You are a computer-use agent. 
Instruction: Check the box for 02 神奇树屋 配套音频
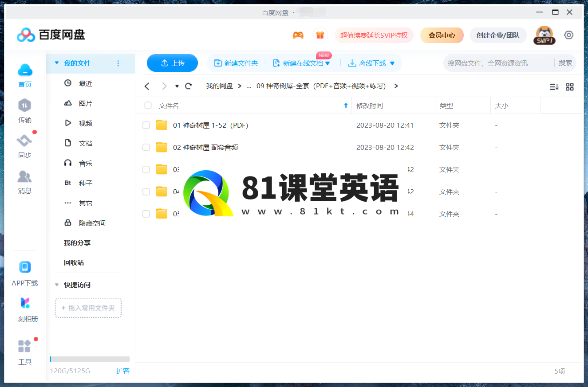pyautogui.click(x=146, y=148)
